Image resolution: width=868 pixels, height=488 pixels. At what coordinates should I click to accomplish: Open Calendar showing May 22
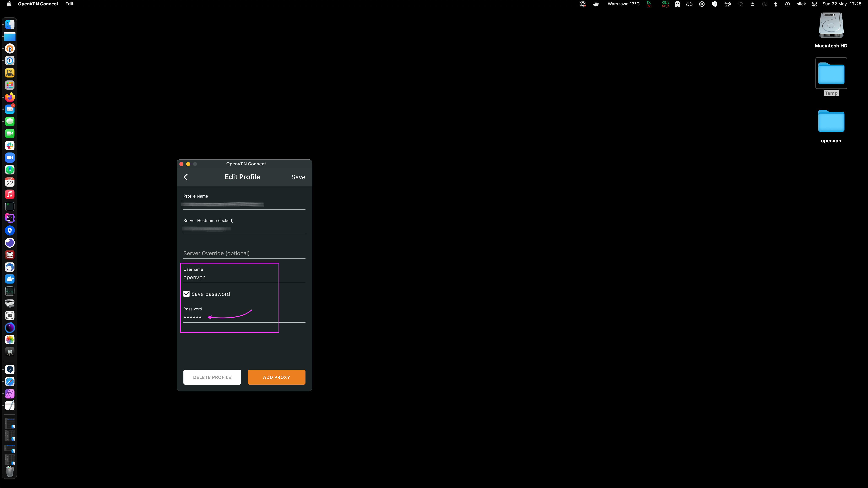pyautogui.click(x=10, y=182)
